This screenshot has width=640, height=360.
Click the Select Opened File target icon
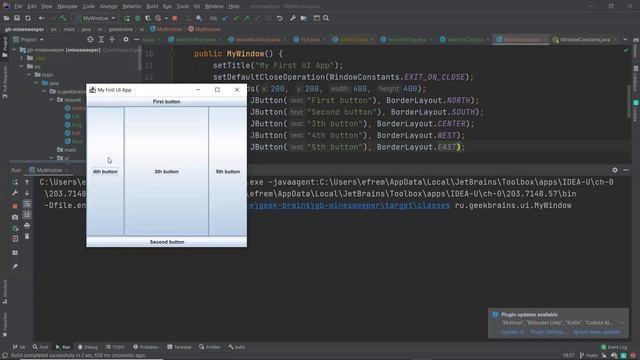click(x=90, y=40)
